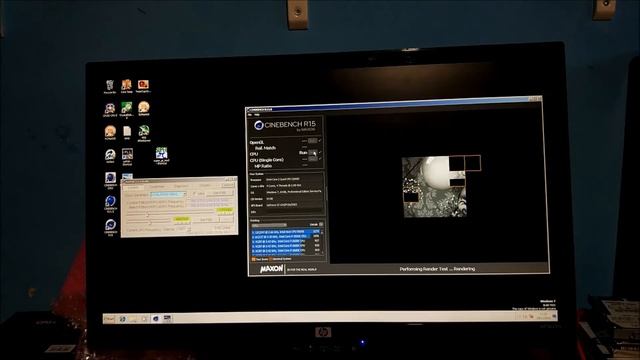This screenshot has height=360, width=640.
Task: Click the CPU test Run button
Action: click(x=313, y=153)
